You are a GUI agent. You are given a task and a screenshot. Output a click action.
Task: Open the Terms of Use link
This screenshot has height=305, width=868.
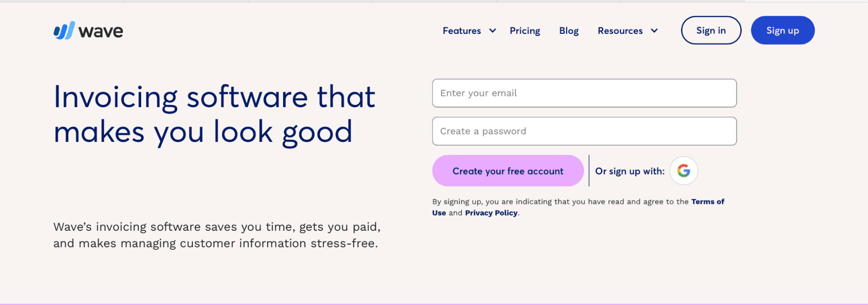coord(708,201)
